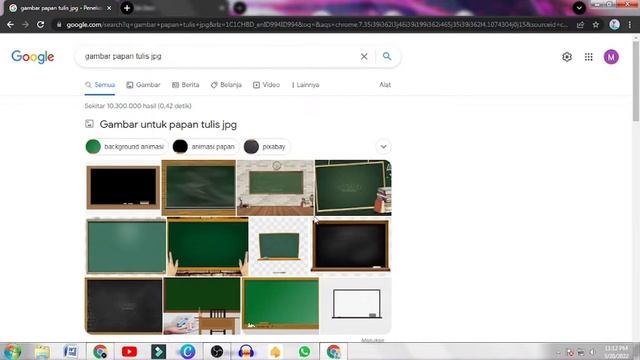Open 'Gambar untuk papan tulis jpg' heading link
The height and width of the screenshot is (360, 640).
pos(168,124)
